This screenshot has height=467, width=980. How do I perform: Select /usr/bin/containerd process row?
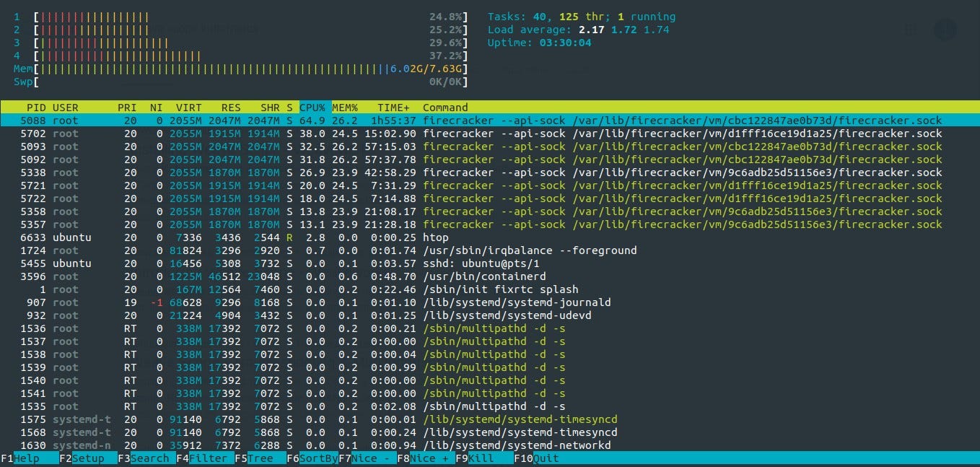[x=490, y=276]
